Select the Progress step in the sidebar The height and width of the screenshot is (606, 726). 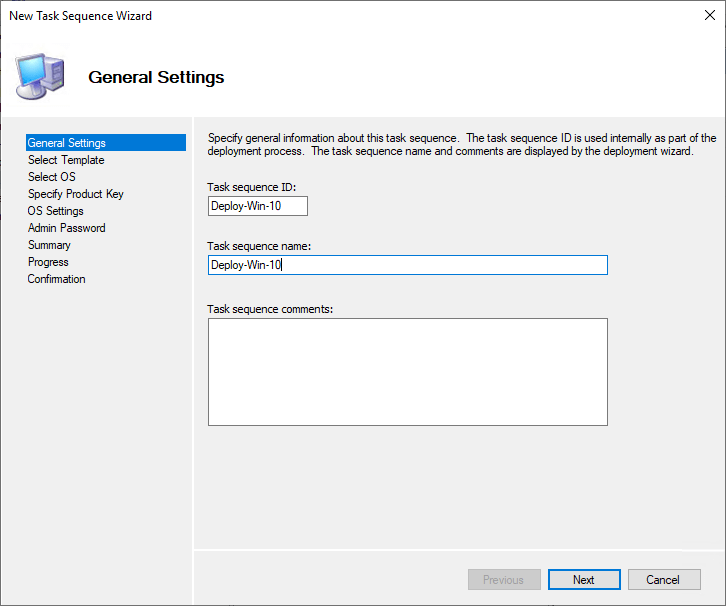(49, 262)
